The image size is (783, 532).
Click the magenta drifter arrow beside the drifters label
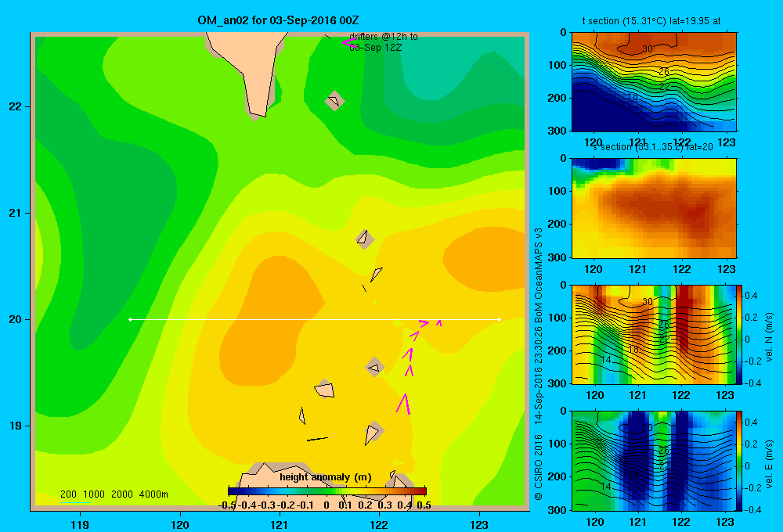(348, 43)
